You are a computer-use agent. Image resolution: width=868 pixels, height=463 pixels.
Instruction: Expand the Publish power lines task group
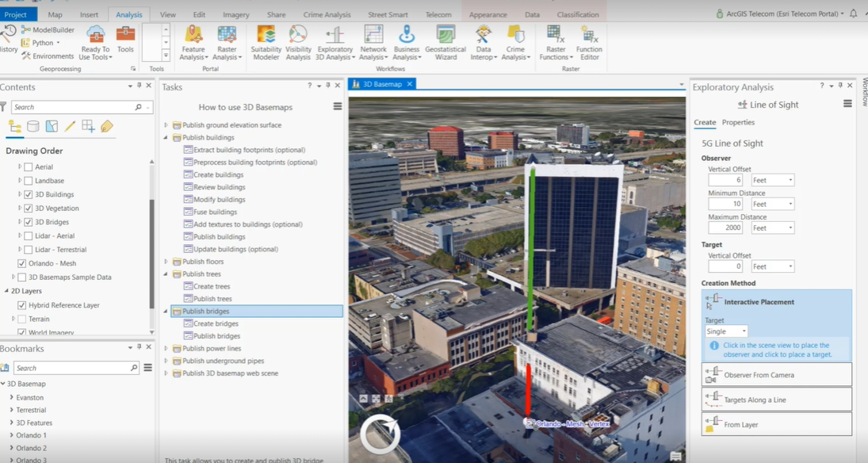coord(166,349)
